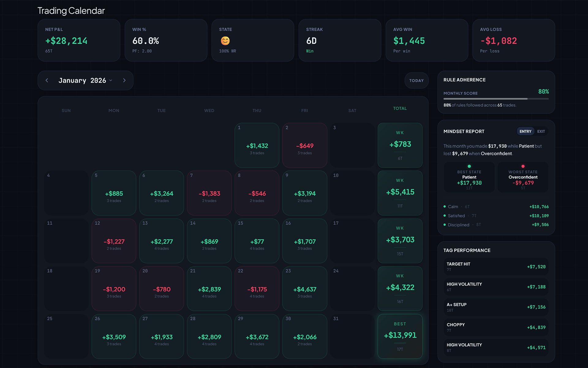The image size is (588, 368).
Task: Select the Disciplined mindset row
Action: 496,225
